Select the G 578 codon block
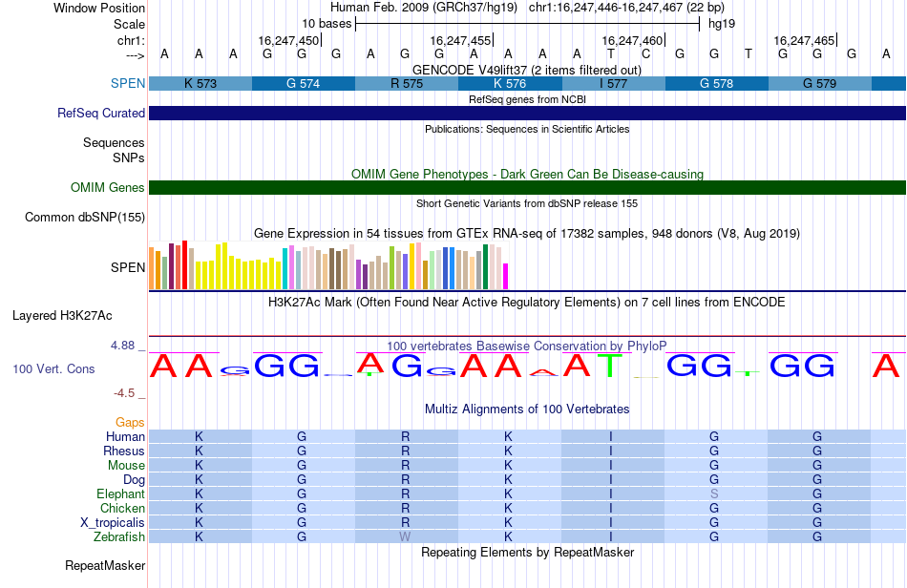Screen dimensions: 907x588 pyautogui.click(x=717, y=83)
